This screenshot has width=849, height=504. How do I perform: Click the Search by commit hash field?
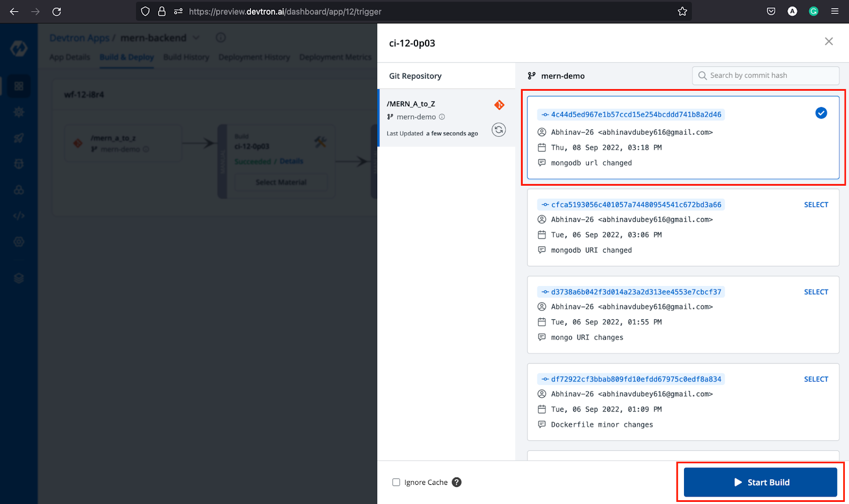tap(766, 75)
